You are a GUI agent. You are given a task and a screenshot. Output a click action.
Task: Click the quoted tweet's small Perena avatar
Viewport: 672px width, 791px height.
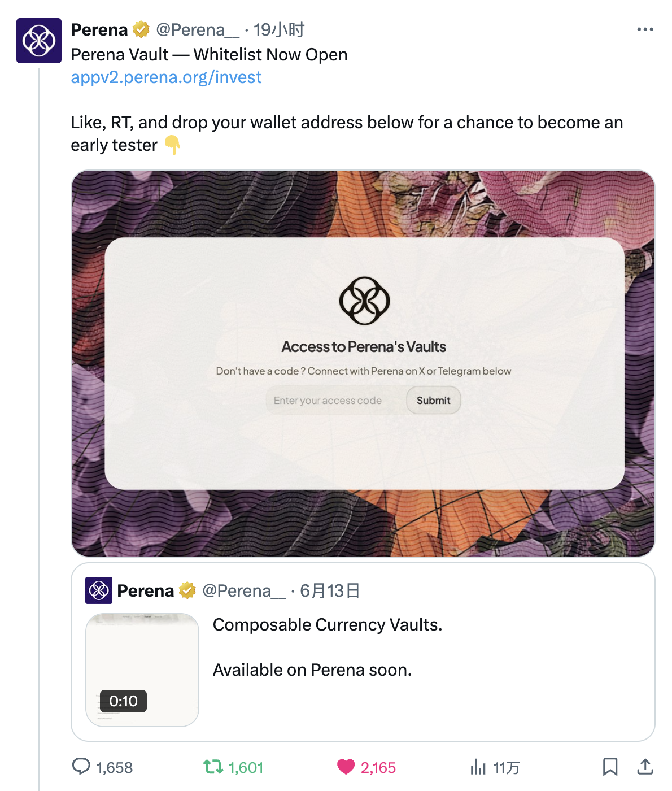pos(99,590)
